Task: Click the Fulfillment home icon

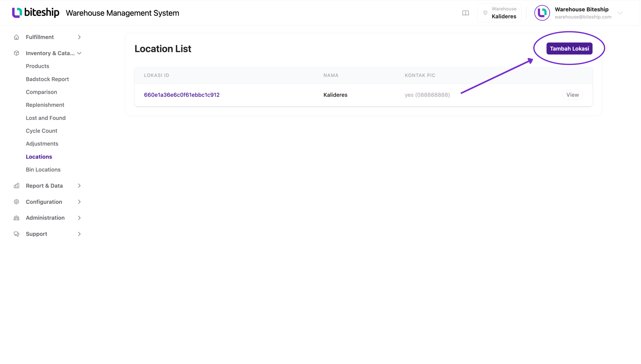Action: (x=17, y=37)
